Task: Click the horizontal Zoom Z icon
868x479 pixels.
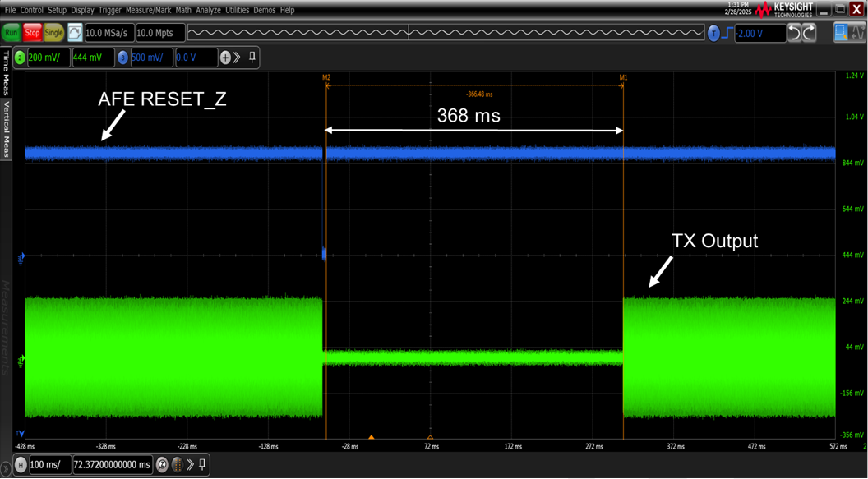Action: pyautogui.click(x=162, y=465)
